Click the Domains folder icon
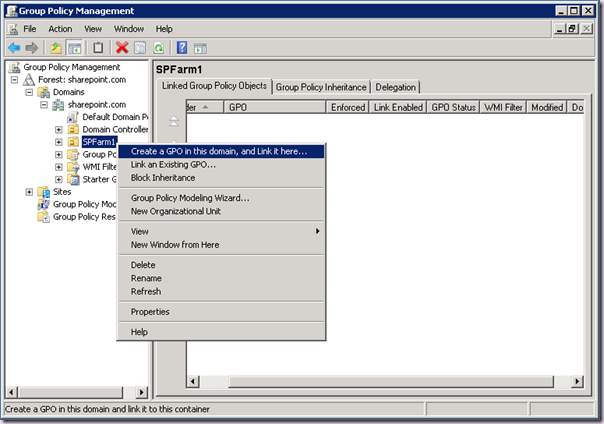This screenshot has width=604, height=424. point(44,92)
